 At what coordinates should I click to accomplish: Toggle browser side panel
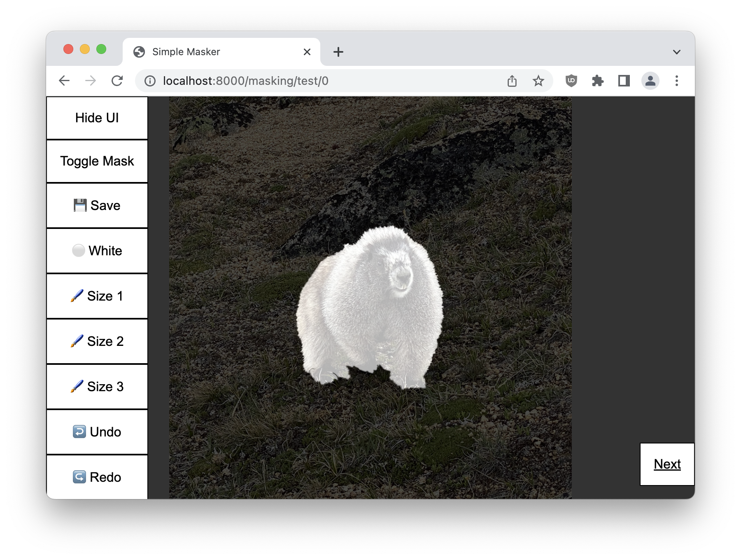(624, 81)
